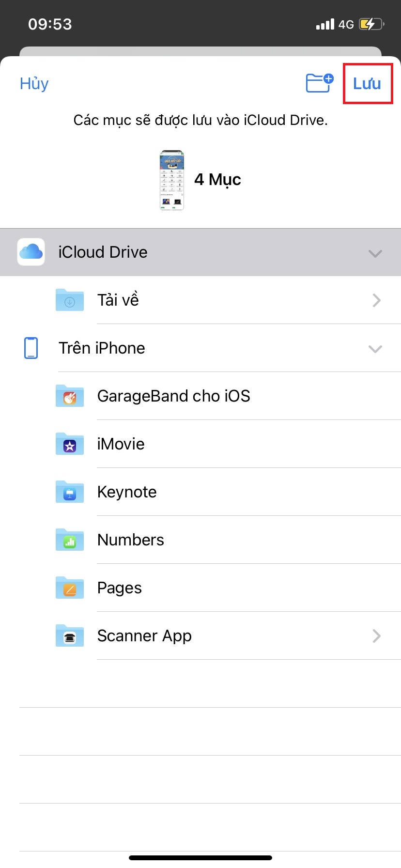Choose the Numbers folder name
Image resolution: width=401 pixels, height=868 pixels.
click(x=131, y=540)
